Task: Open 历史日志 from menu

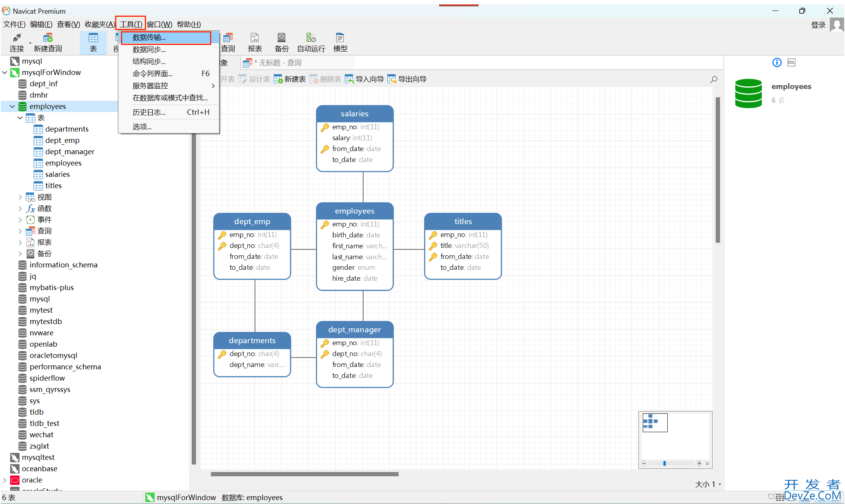Action: coord(169,112)
